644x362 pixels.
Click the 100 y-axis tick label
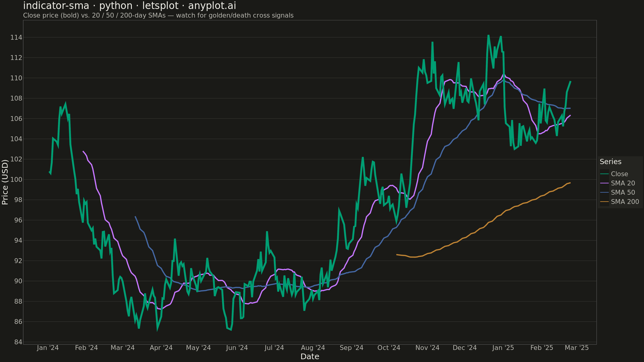[16, 180]
